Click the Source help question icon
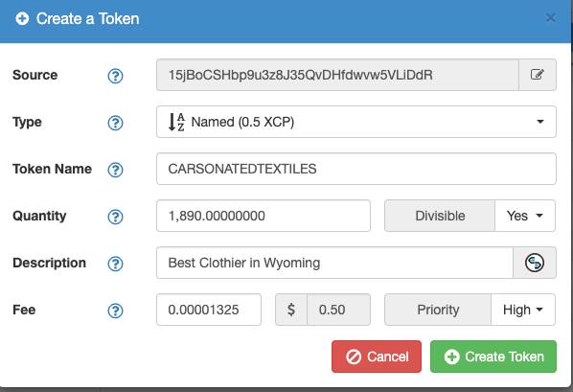The image size is (573, 392). [115, 76]
